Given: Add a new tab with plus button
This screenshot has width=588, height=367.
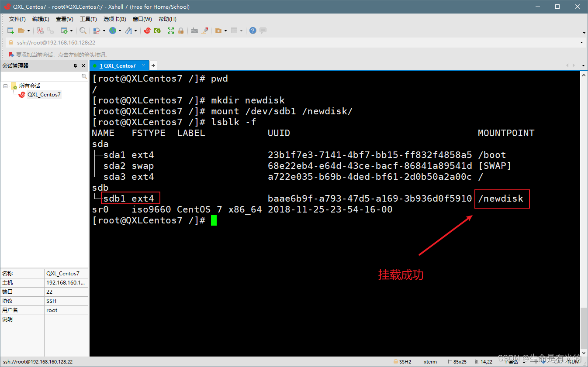Looking at the screenshot, I should [x=153, y=65].
